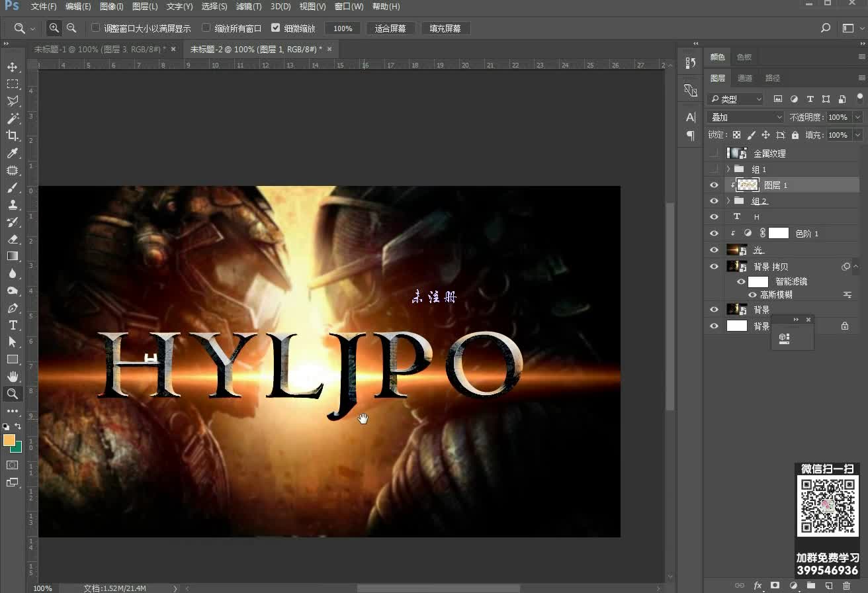Viewport: 868px width, 593px height.
Task: Open the 不透明度 value dropdown arrow
Action: [857, 117]
